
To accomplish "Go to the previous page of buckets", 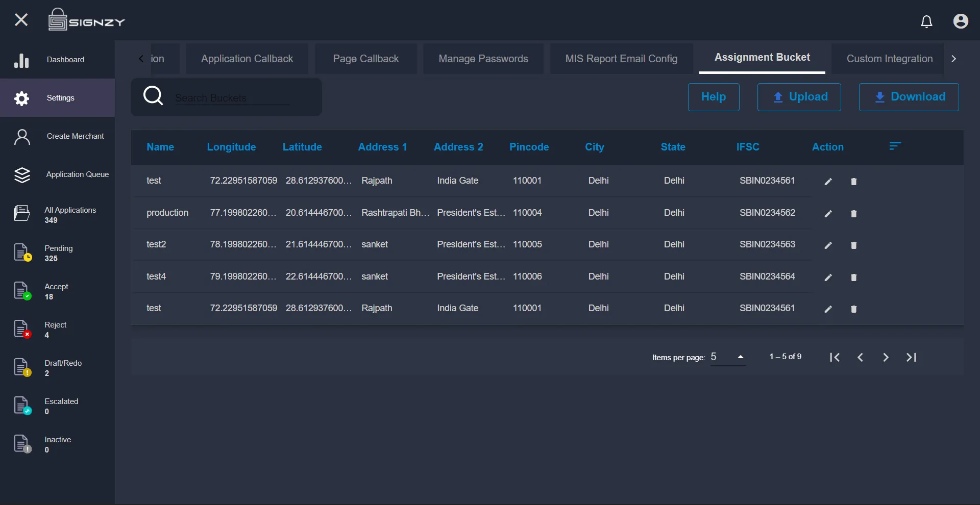I will [x=860, y=358].
